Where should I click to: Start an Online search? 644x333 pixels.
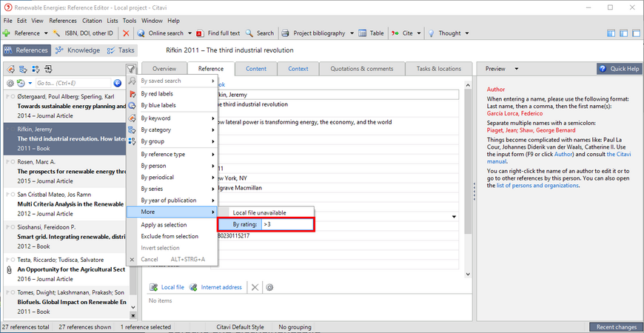click(161, 33)
